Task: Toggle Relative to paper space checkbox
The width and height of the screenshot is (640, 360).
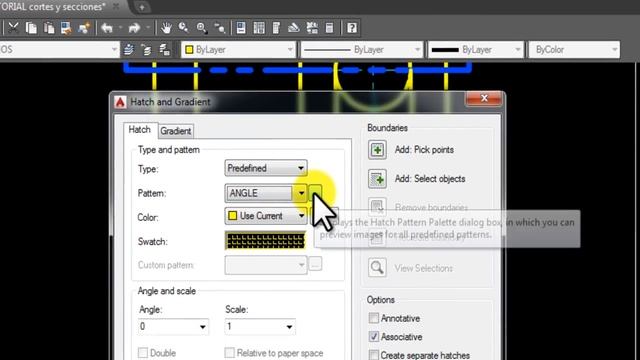Action: pos(230,353)
